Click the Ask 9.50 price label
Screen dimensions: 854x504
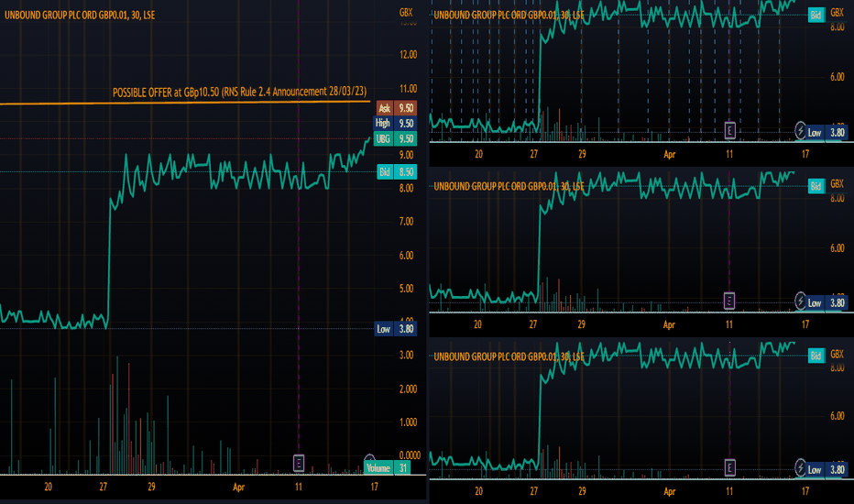[397, 108]
